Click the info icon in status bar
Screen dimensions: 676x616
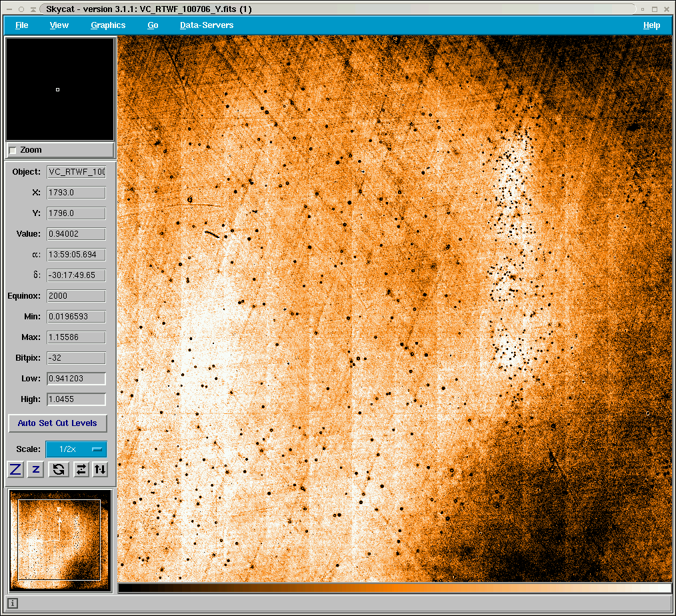(13, 603)
